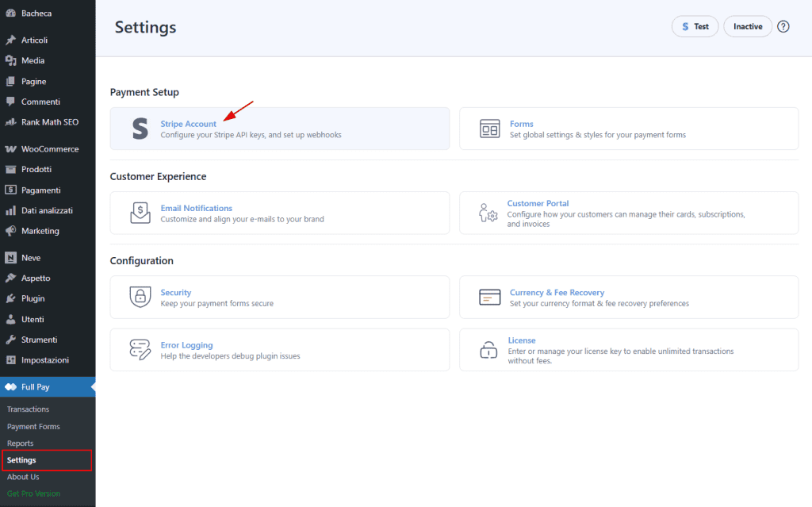Go to Transactions under Full Pay
The height and width of the screenshot is (507, 812).
pos(28,409)
